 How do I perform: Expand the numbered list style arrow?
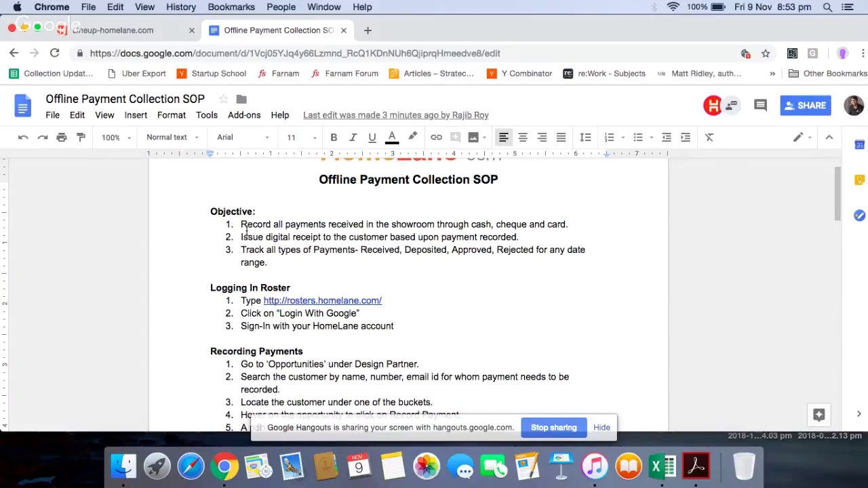pos(623,138)
